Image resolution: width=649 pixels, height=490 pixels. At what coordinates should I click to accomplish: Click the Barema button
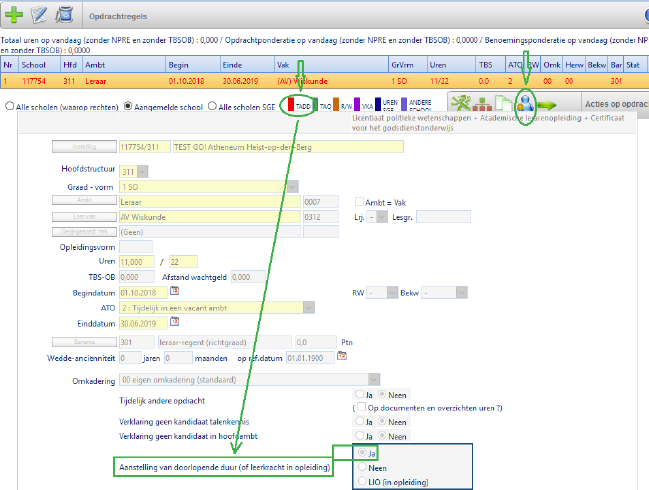(84, 342)
